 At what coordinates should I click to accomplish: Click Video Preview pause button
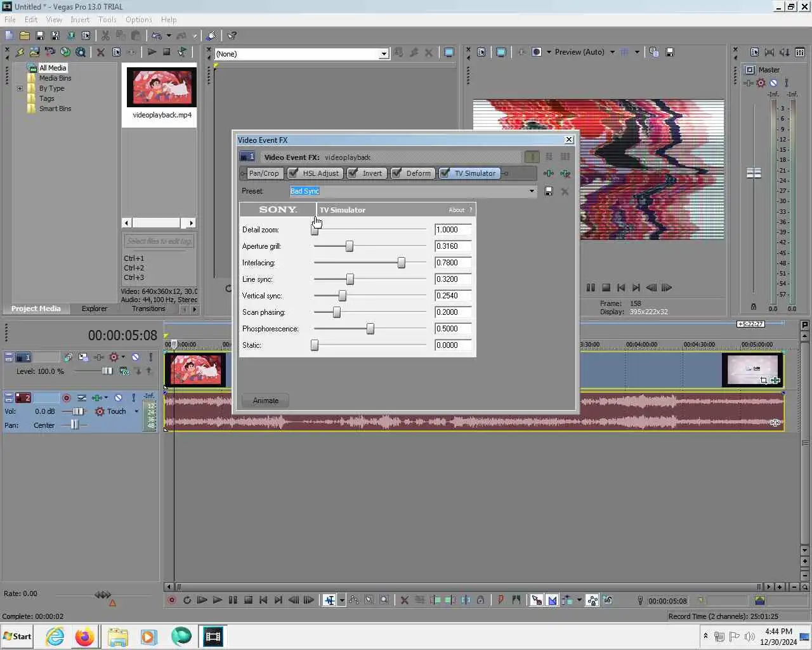591,288
